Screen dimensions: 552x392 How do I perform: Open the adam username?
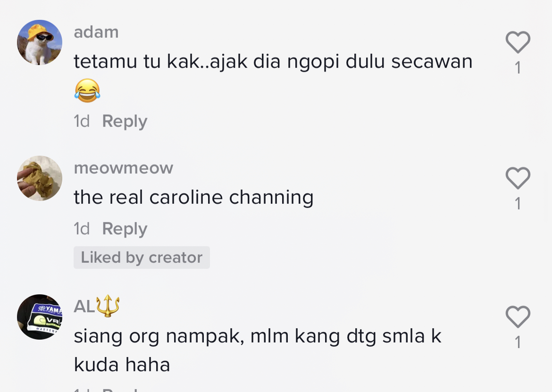[96, 32]
